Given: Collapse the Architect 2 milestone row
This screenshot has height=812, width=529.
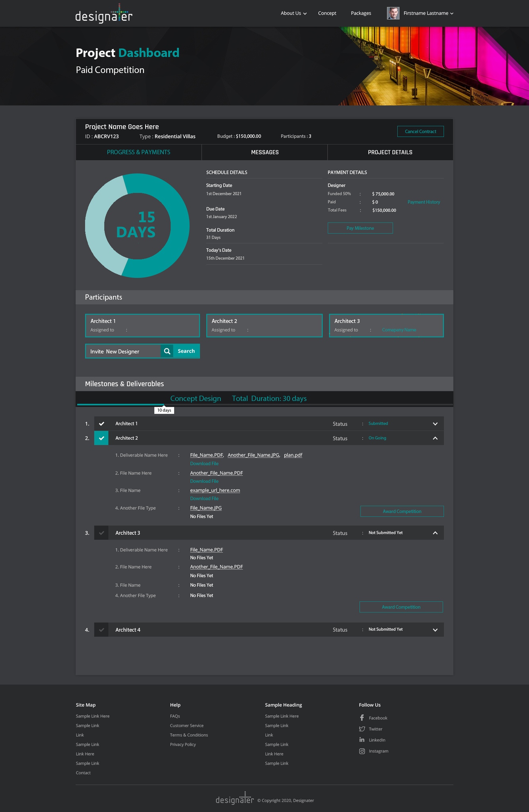Looking at the screenshot, I should pyautogui.click(x=435, y=438).
